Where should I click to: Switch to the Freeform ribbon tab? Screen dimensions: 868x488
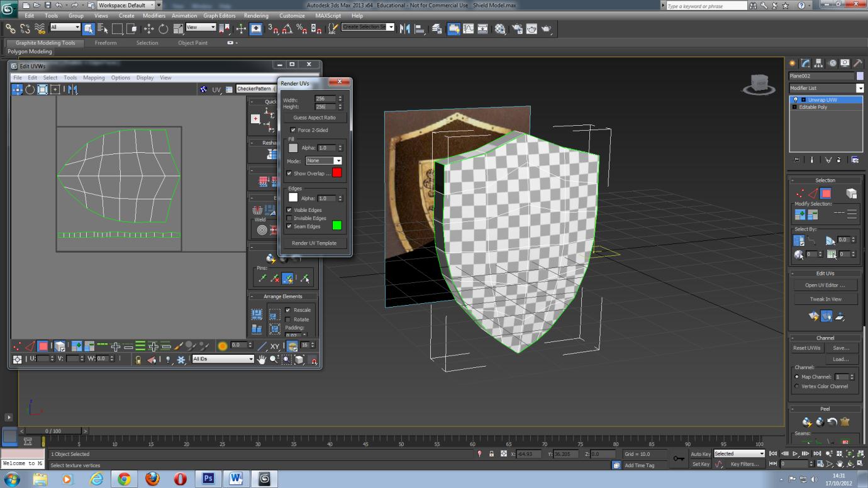point(106,43)
